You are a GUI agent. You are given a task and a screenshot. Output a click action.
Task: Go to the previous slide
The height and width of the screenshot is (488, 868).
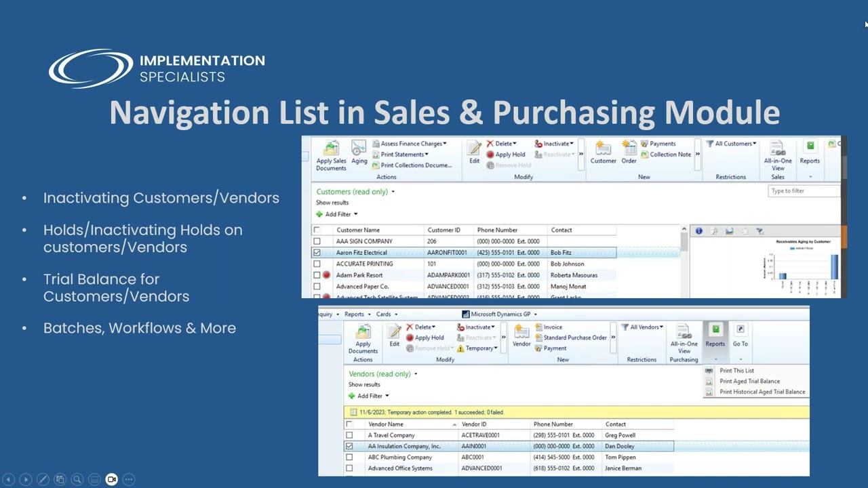point(9,479)
